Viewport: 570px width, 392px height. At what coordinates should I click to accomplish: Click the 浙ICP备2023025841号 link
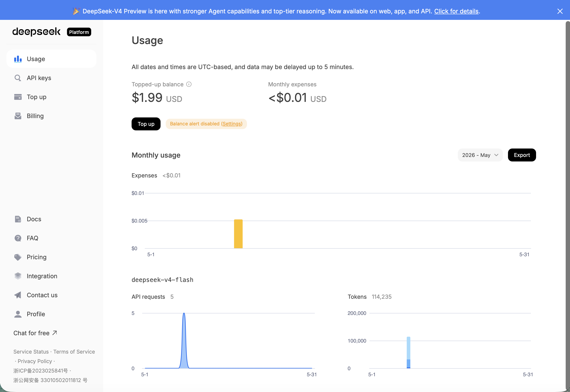[x=41, y=371]
